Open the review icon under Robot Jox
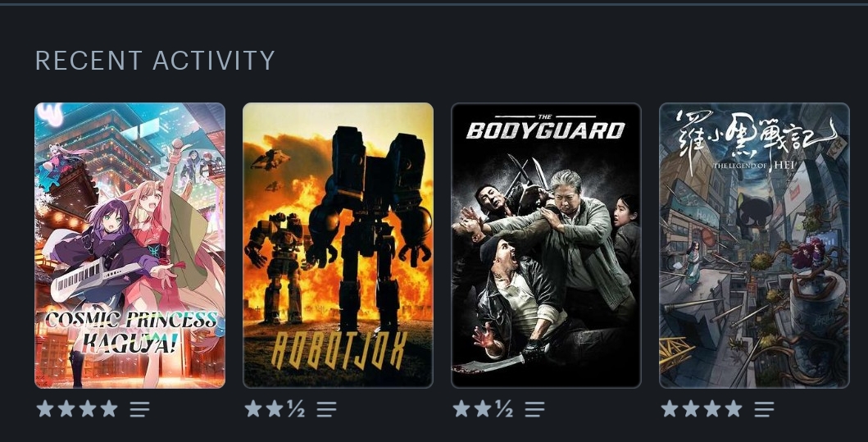Screen dimensions: 868x442 coord(326,409)
